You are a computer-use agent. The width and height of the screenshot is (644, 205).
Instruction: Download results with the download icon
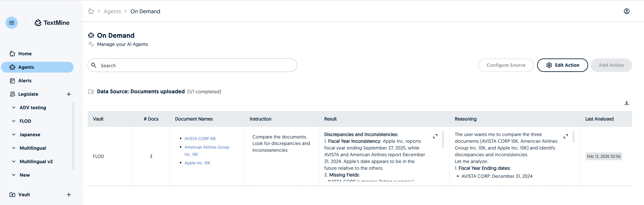(x=627, y=103)
